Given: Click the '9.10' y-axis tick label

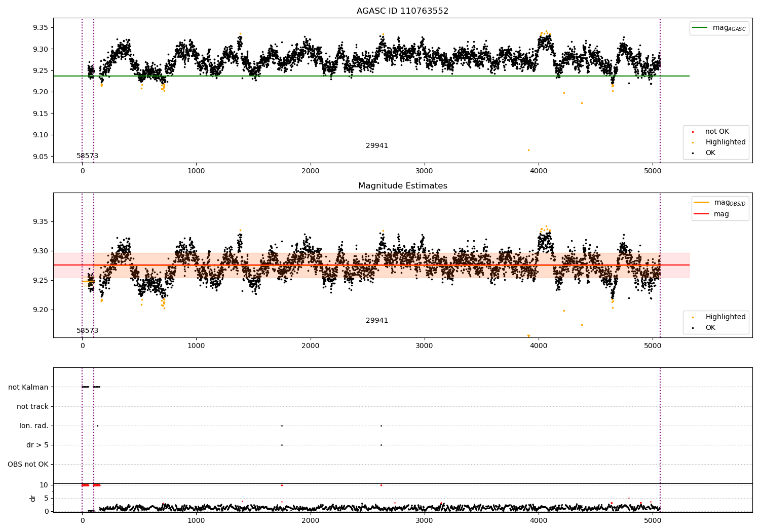Looking at the screenshot, I should pos(41,135).
